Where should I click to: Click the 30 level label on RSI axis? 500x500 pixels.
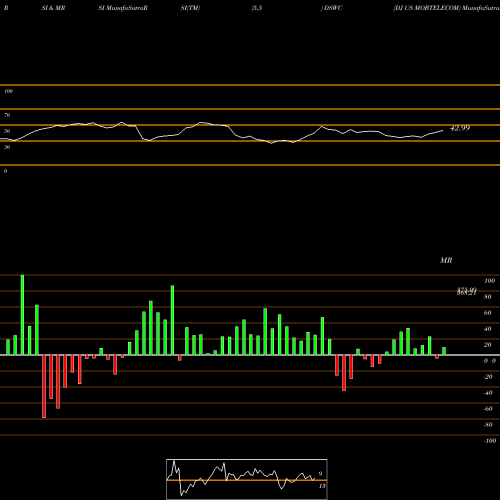click(x=7, y=147)
